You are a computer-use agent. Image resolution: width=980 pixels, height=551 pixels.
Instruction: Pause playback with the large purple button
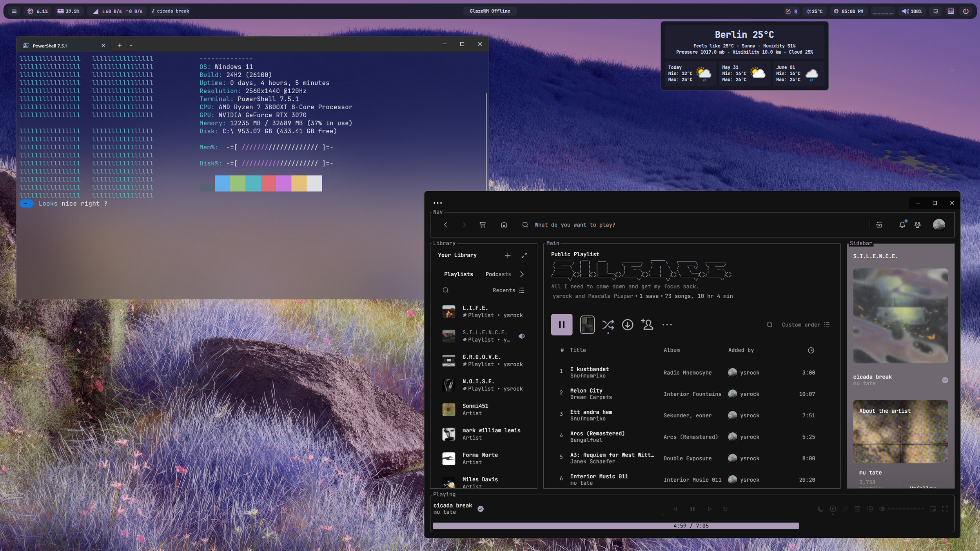click(561, 324)
